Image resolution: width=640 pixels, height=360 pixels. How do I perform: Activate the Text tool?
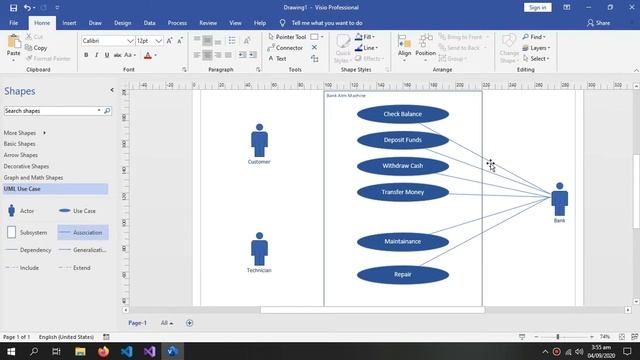tap(277, 59)
